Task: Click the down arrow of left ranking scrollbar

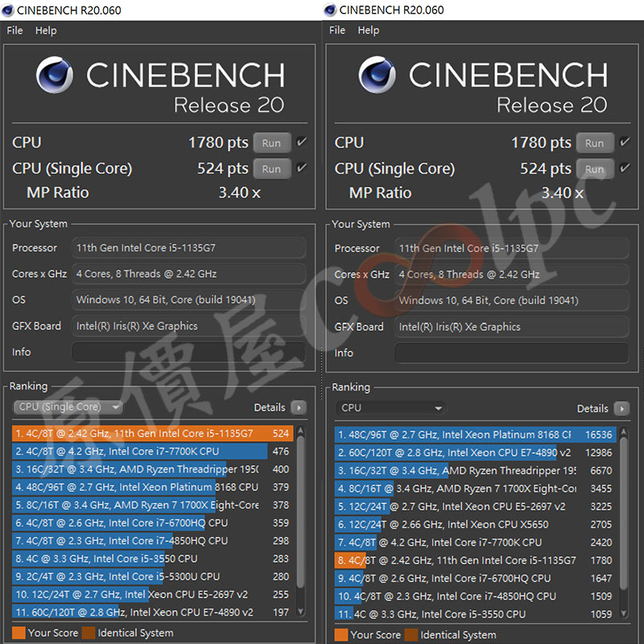Action: [300, 612]
